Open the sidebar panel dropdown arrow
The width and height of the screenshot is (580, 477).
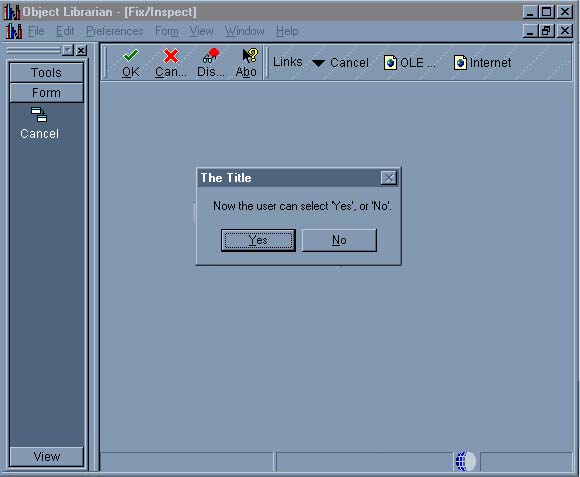coord(68,50)
